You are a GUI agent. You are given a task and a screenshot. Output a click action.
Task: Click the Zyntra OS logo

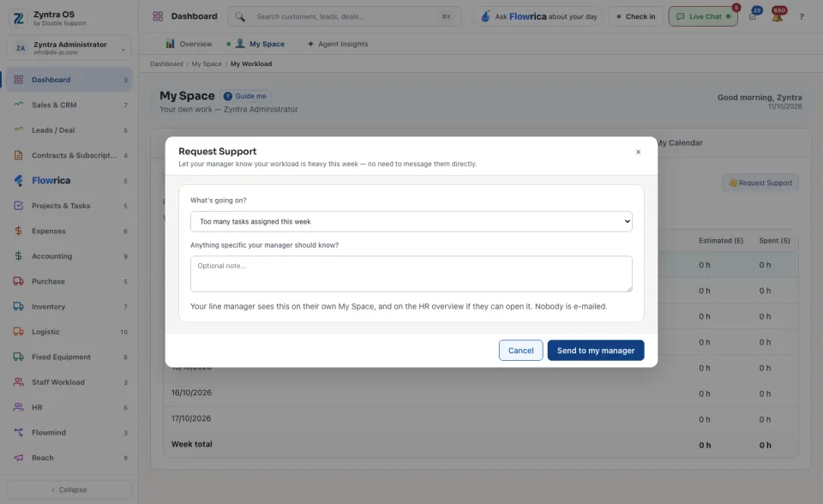pyautogui.click(x=18, y=18)
